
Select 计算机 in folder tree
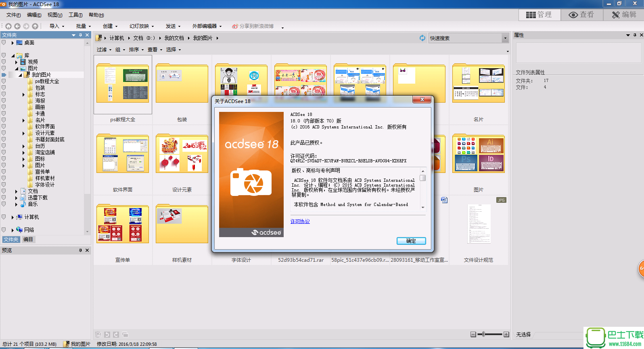[31, 217]
